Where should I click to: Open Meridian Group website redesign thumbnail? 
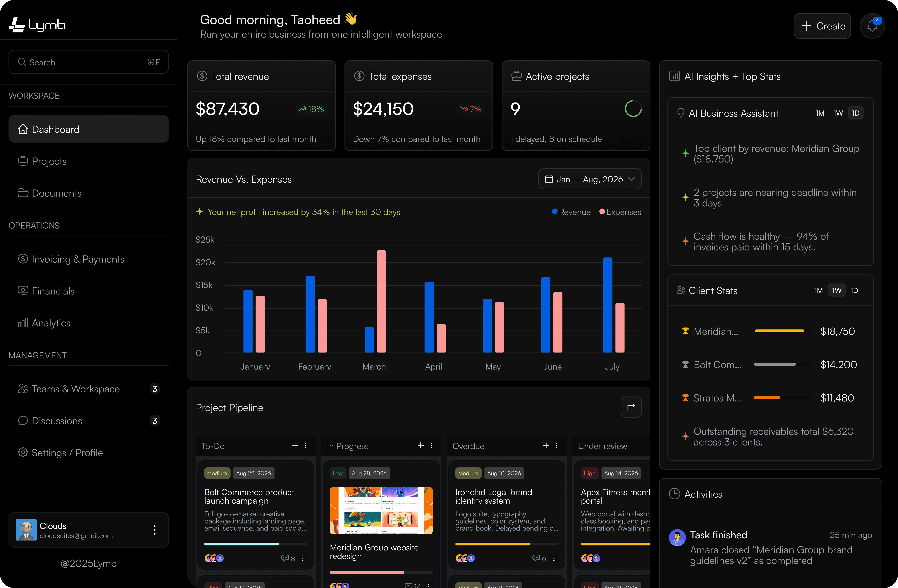[381, 510]
